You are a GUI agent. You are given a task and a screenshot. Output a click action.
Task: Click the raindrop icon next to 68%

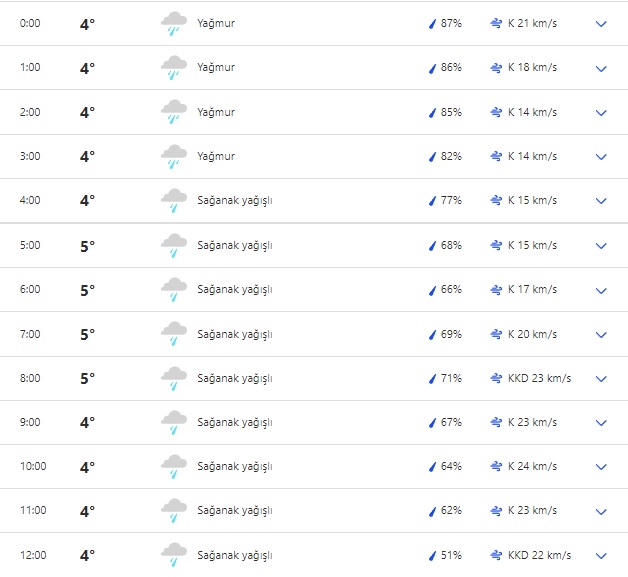(x=433, y=245)
